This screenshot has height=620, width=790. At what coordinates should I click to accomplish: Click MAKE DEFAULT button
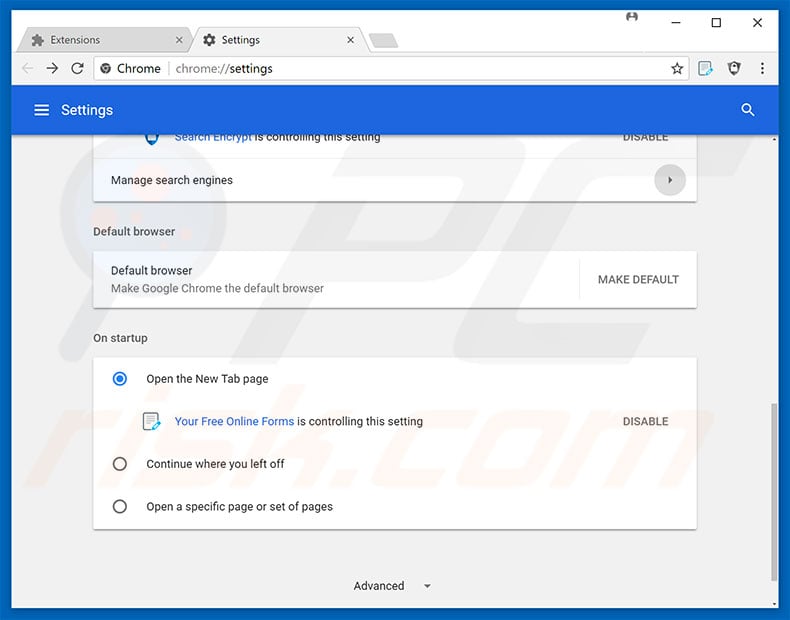638,280
